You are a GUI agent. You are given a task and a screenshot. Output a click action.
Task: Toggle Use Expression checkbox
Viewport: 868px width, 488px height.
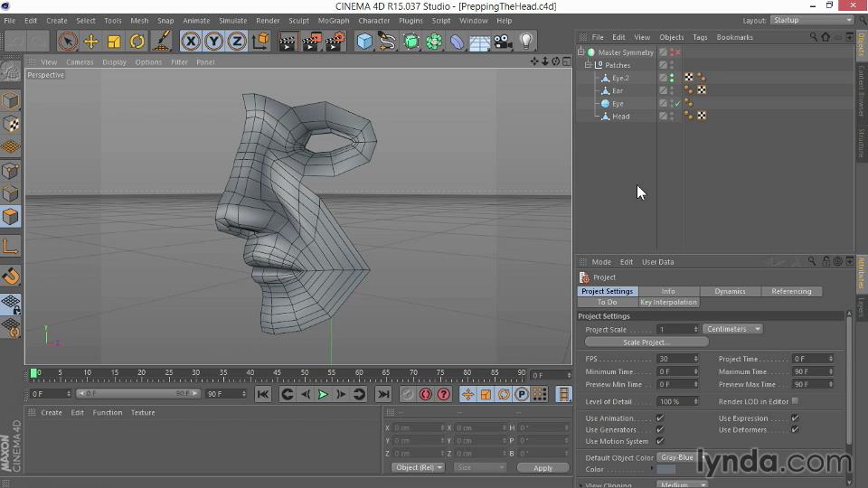tap(795, 418)
